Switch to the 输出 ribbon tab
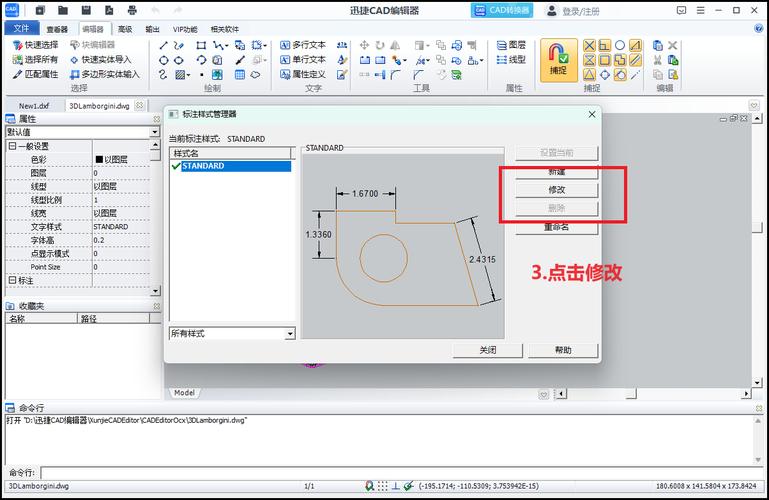The height and width of the screenshot is (500, 769). click(x=152, y=29)
